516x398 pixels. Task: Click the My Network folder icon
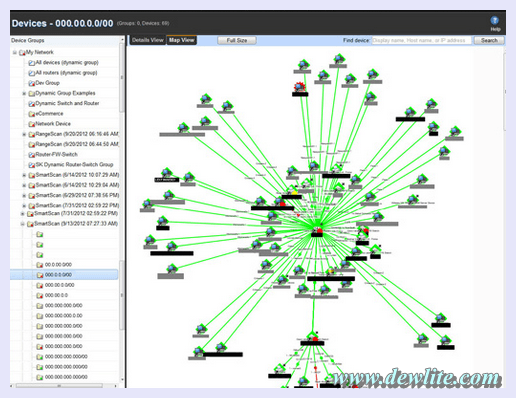22,53
